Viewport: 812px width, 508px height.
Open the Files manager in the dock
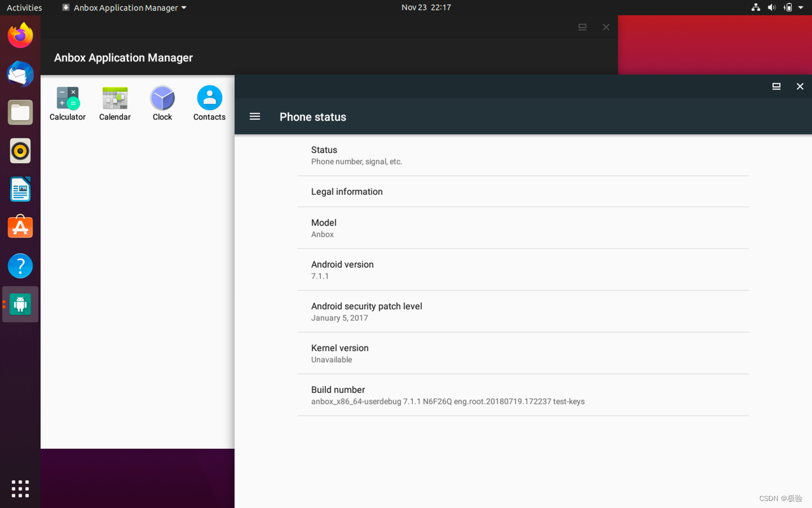(20, 113)
